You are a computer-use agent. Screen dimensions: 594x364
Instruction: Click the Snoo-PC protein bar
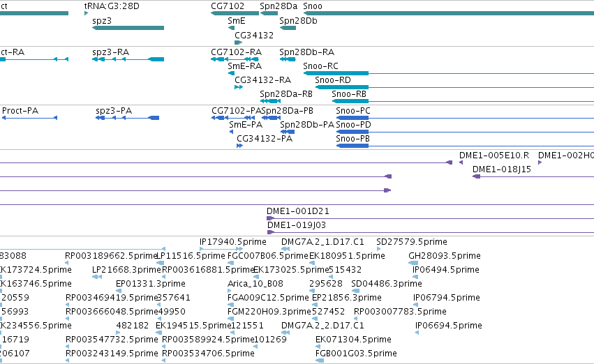(352, 118)
